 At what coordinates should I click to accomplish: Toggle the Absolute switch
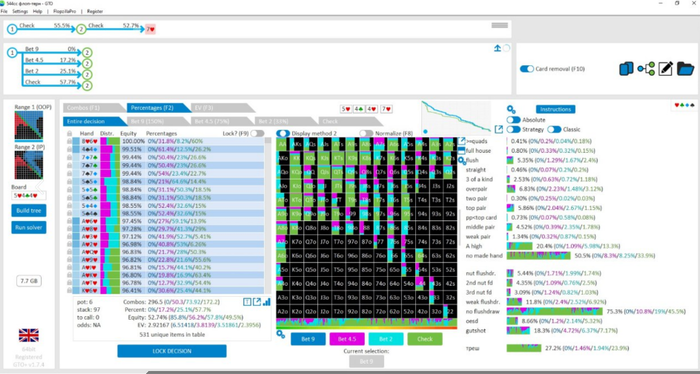point(513,120)
